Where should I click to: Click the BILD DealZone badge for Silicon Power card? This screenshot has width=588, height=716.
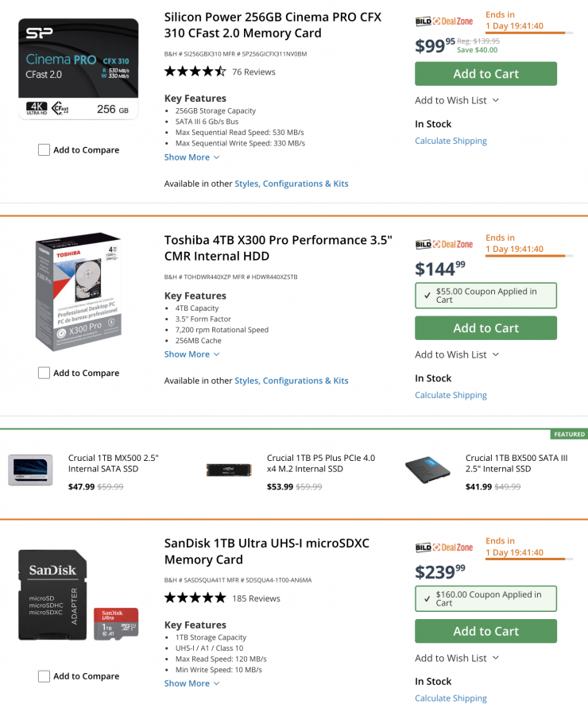point(443,21)
